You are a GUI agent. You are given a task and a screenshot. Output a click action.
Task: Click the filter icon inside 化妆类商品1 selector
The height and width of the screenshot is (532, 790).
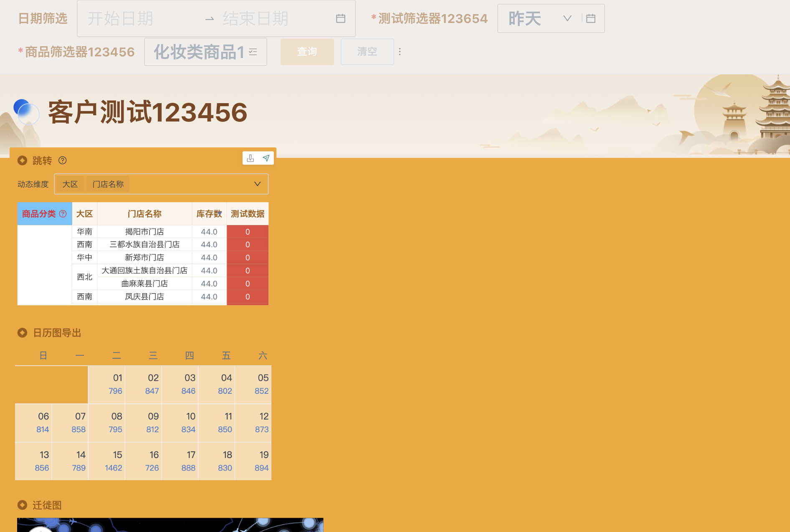pyautogui.click(x=253, y=52)
